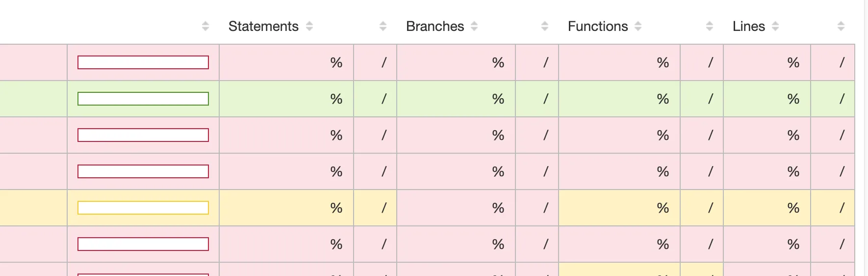Select pink Branches percent cell in yellow row
The height and width of the screenshot is (276, 868).
456,208
